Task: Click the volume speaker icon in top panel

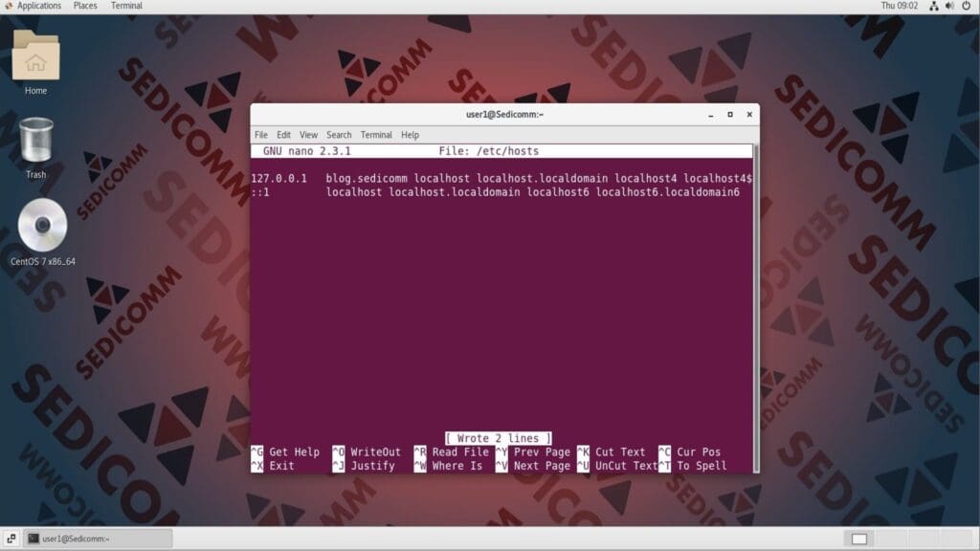Action: pos(950,6)
